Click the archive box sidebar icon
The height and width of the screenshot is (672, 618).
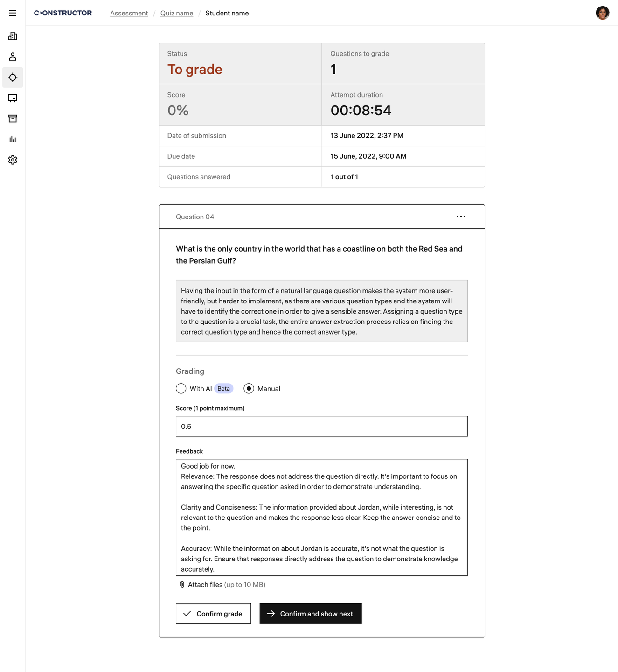tap(13, 119)
